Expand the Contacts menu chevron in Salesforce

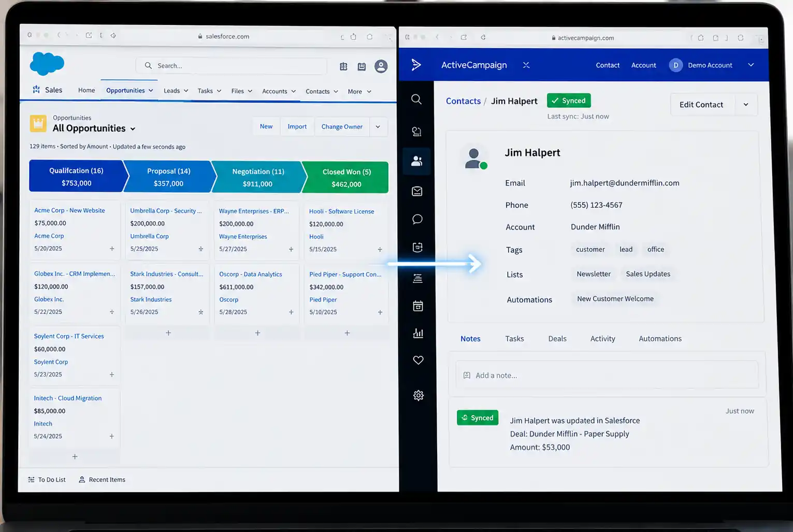(x=336, y=91)
